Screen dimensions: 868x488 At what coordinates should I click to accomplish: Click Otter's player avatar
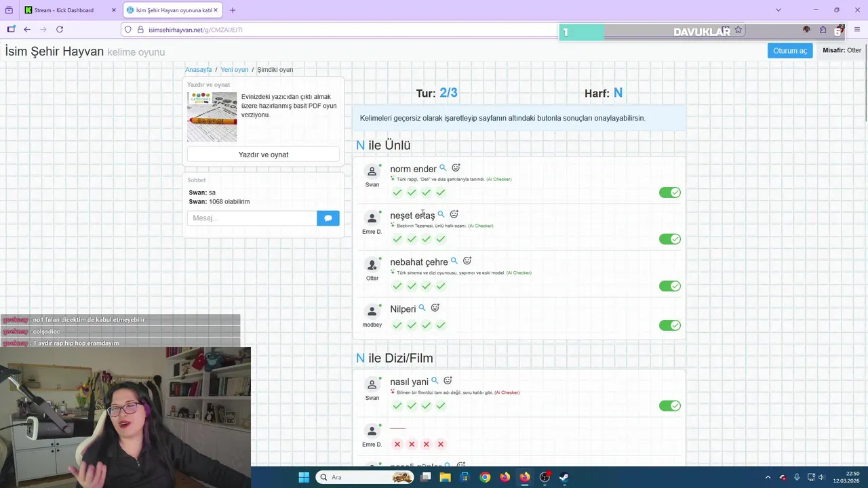coord(372,265)
